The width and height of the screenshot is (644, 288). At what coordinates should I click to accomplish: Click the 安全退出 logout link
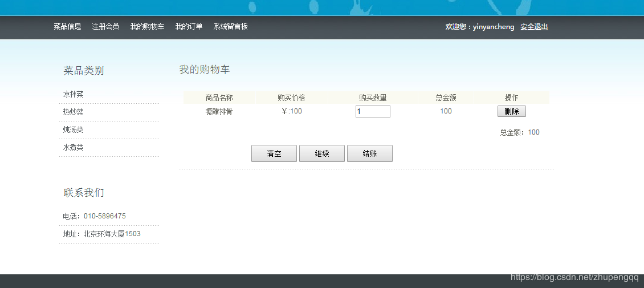(534, 27)
